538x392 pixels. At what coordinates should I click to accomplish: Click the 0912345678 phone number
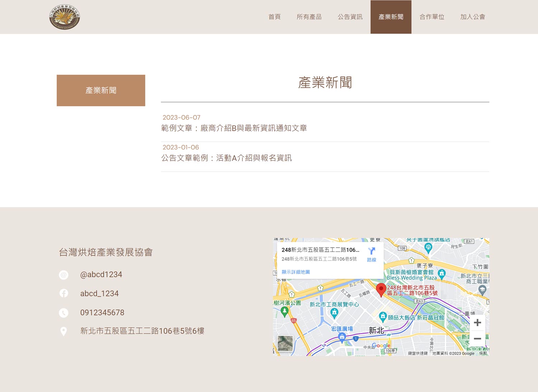tap(102, 313)
